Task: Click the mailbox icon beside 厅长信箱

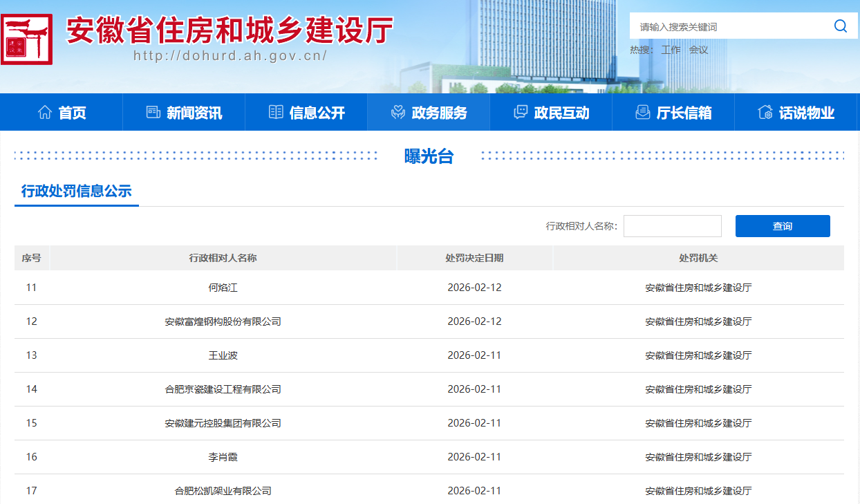Action: pyautogui.click(x=642, y=112)
